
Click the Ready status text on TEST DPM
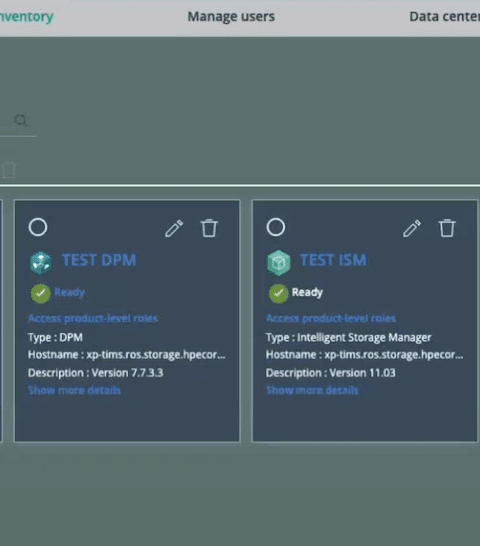pos(69,292)
